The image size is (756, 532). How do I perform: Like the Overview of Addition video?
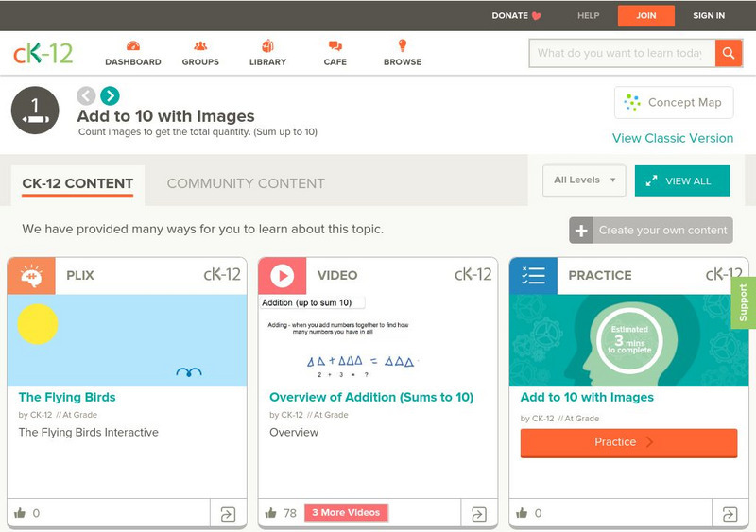(x=271, y=513)
